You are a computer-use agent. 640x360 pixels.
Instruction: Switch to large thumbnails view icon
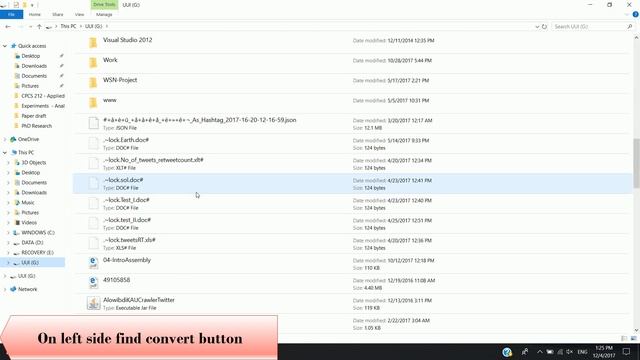(x=633, y=338)
